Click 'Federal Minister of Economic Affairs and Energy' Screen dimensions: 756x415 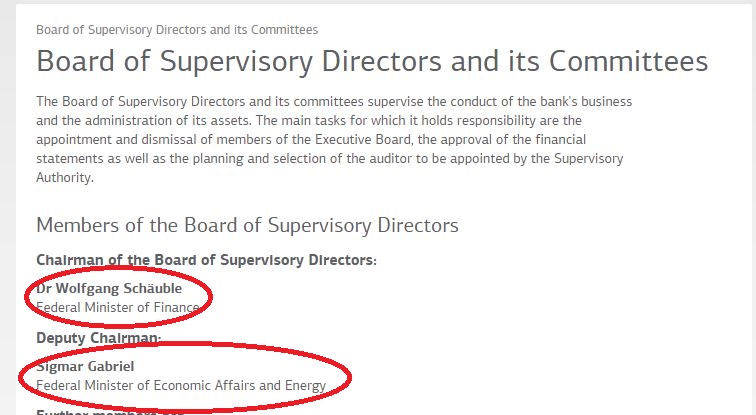pyautogui.click(x=181, y=386)
